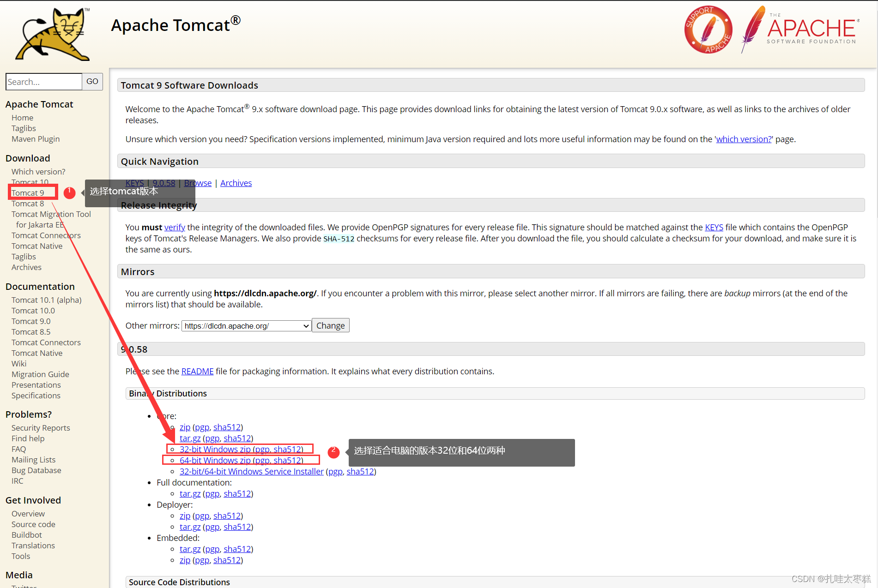Viewport: 878px width, 588px height.
Task: Open the Mailing Lists link
Action: coord(33,460)
